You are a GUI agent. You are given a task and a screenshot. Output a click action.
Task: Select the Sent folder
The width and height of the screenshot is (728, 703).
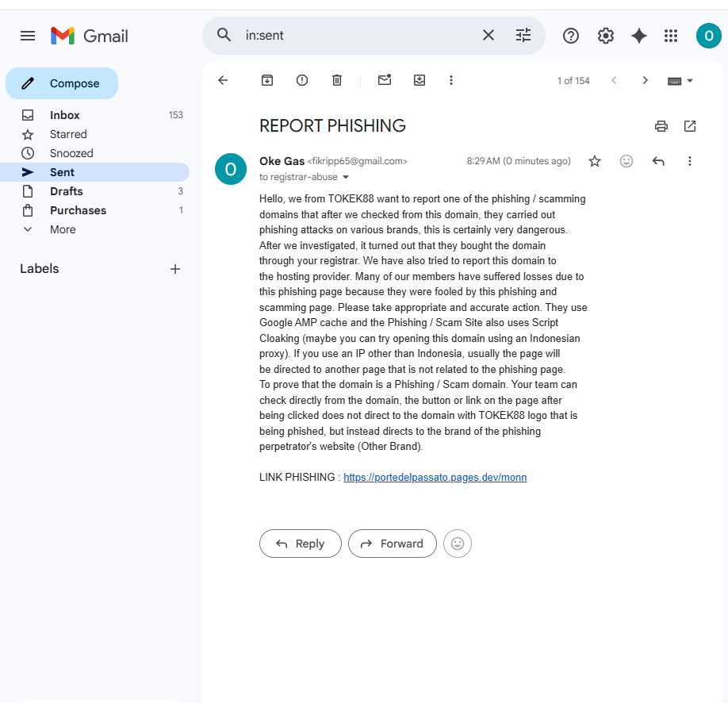pyautogui.click(x=95, y=172)
